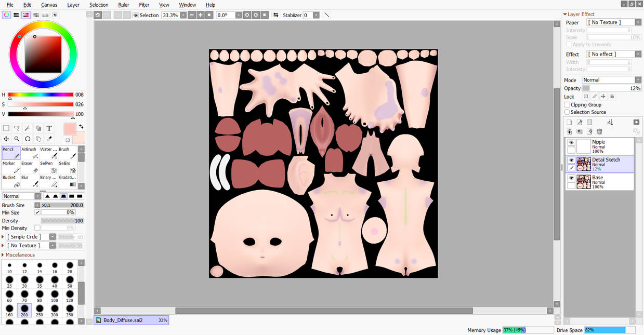Select the lasso selection tool
The width and height of the screenshot is (644, 335).
pyautogui.click(x=17, y=128)
